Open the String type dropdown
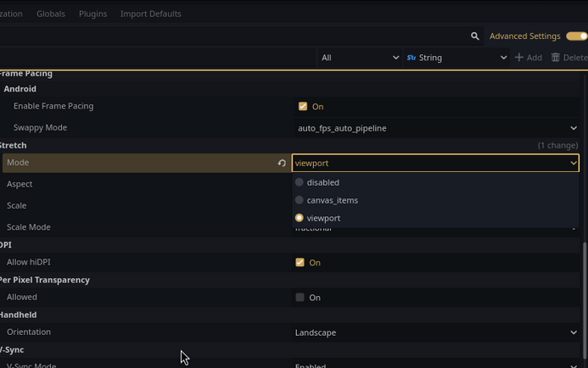The image size is (588, 368). (x=456, y=58)
